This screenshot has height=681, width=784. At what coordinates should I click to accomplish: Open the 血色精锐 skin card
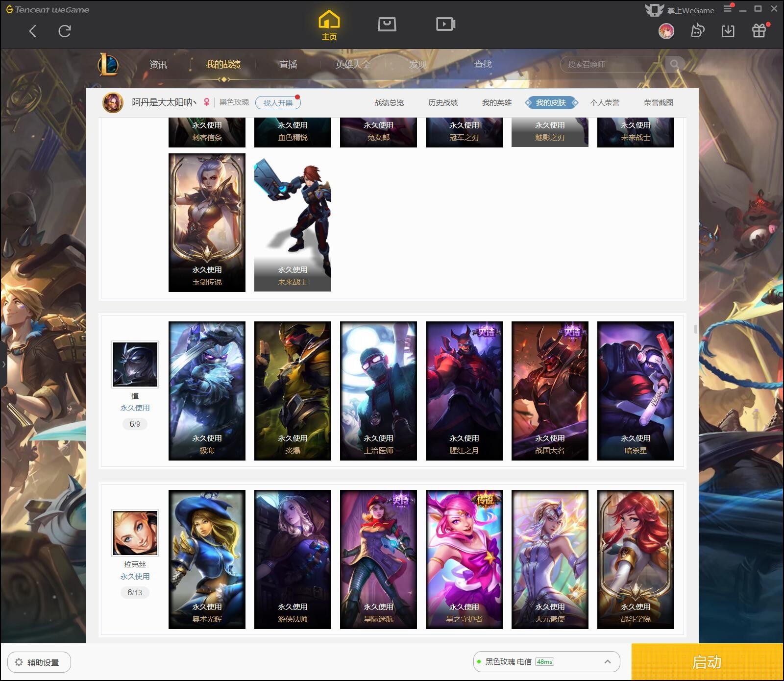point(293,132)
